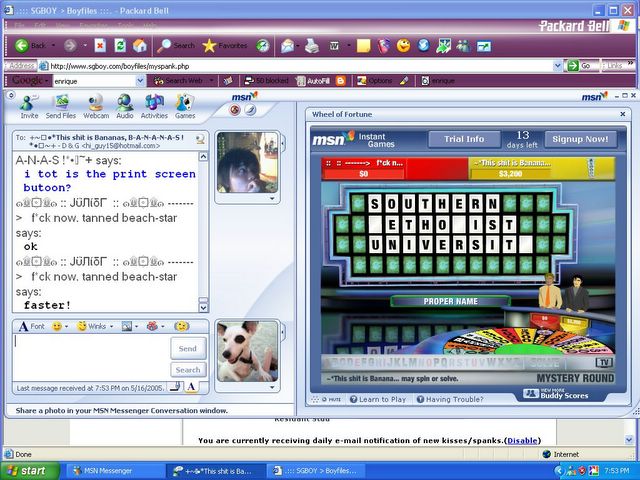Click the contact's webcam display picture
Screen dimensions: 640x480
tap(247, 162)
